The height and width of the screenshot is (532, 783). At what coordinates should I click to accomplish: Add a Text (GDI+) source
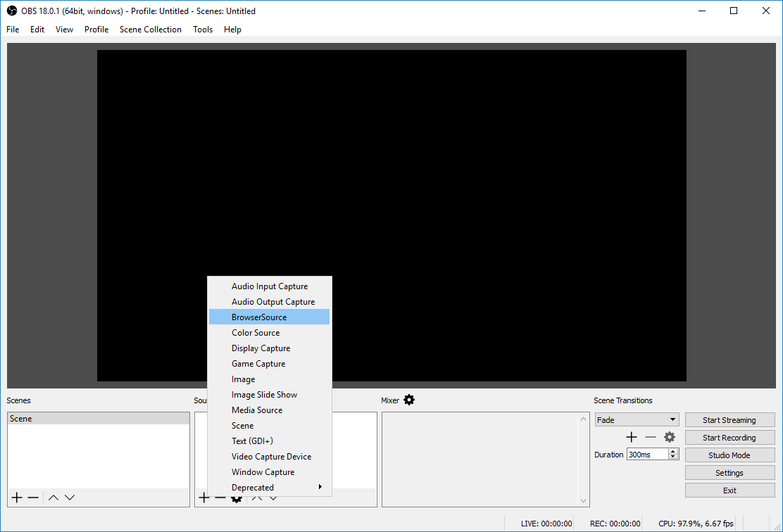pos(269,441)
